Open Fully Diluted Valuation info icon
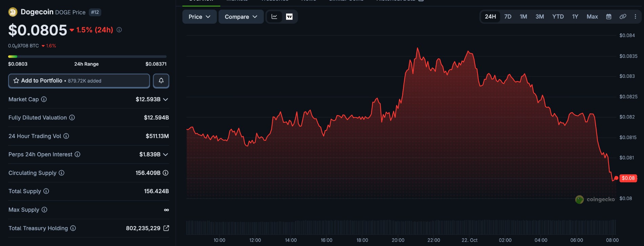This screenshot has height=246, width=644. pyautogui.click(x=72, y=117)
